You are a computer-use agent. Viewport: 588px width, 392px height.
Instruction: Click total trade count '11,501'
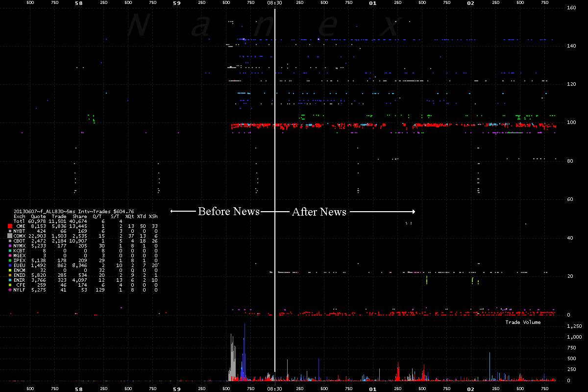pos(58,221)
